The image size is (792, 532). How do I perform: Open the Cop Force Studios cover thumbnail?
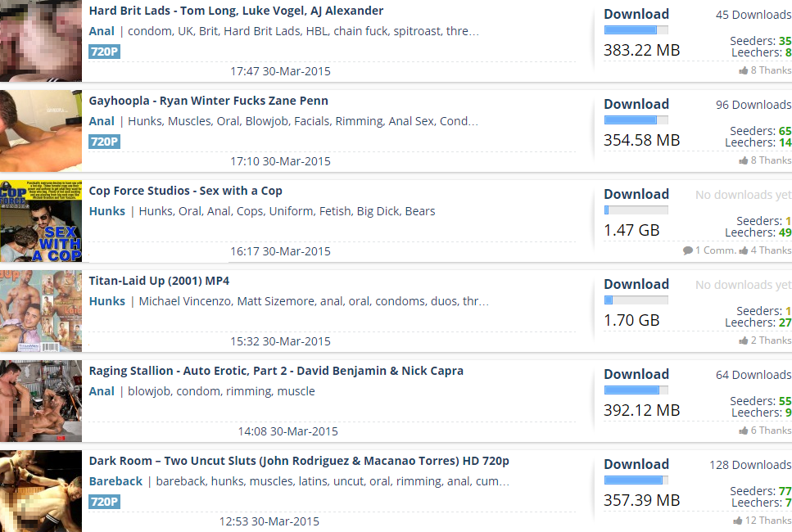[x=41, y=220]
